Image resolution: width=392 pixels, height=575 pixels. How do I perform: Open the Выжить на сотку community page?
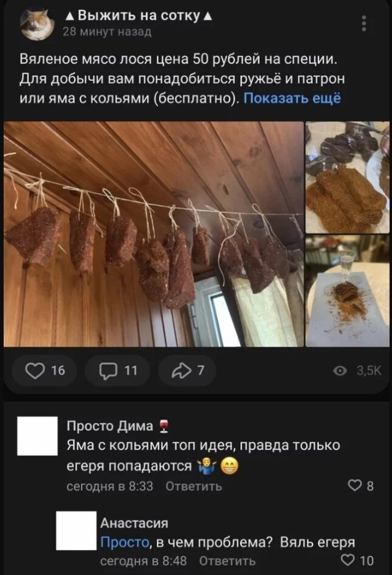click(138, 16)
